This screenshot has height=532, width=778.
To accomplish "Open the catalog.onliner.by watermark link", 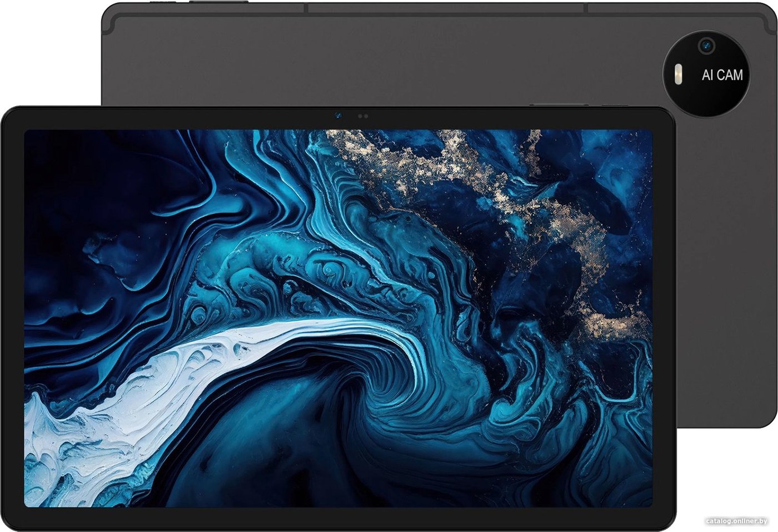I will coord(736,521).
